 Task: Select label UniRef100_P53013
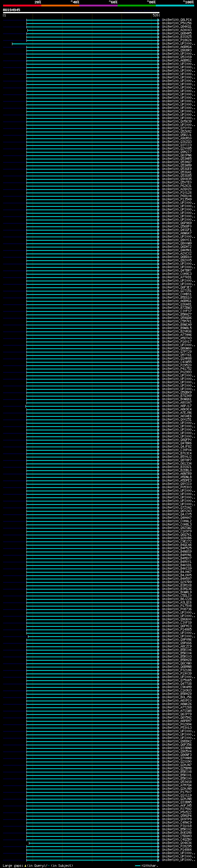point(177,728)
